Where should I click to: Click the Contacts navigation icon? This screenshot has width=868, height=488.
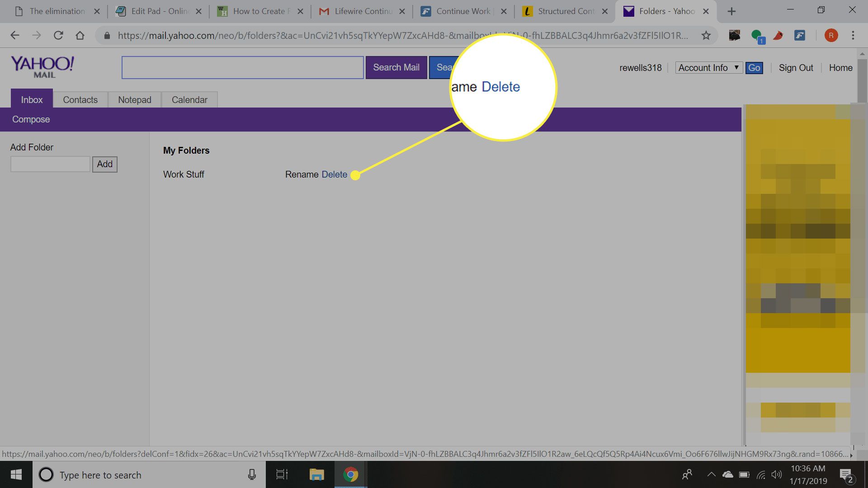[80, 99]
